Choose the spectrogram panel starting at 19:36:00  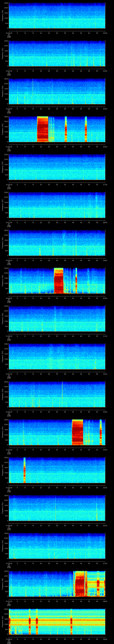(57, 546)
